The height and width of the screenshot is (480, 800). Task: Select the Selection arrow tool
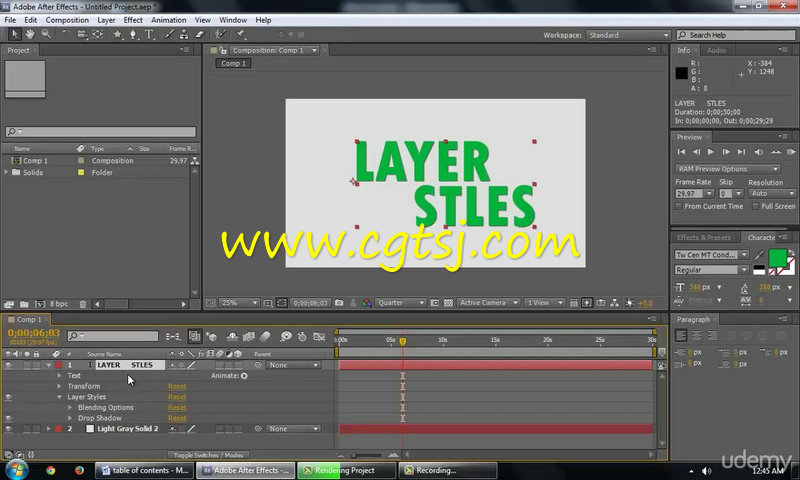coord(14,34)
